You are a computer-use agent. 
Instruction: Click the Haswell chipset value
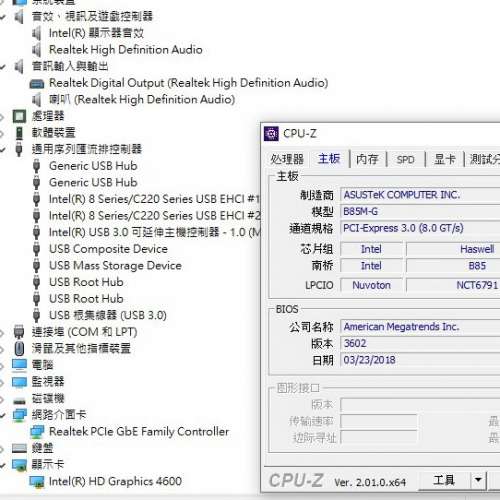(477, 249)
